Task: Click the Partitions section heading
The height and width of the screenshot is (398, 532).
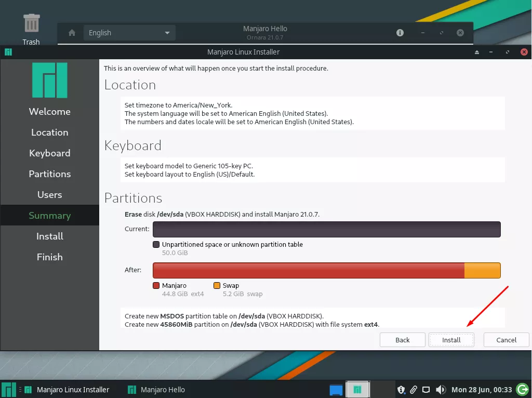Action: (x=133, y=198)
